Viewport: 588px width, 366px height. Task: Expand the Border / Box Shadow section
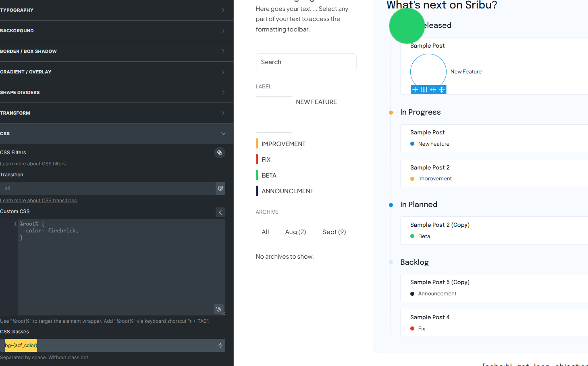(x=113, y=51)
